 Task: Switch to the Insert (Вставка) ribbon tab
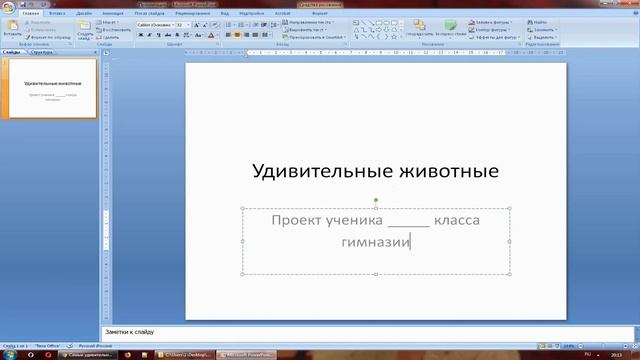(x=57, y=13)
